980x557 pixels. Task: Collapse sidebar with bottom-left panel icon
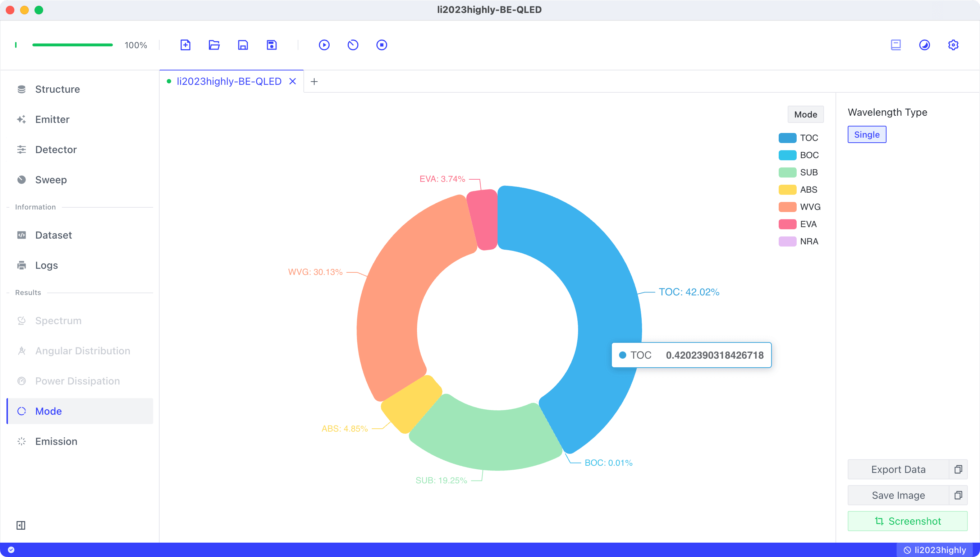[20, 525]
